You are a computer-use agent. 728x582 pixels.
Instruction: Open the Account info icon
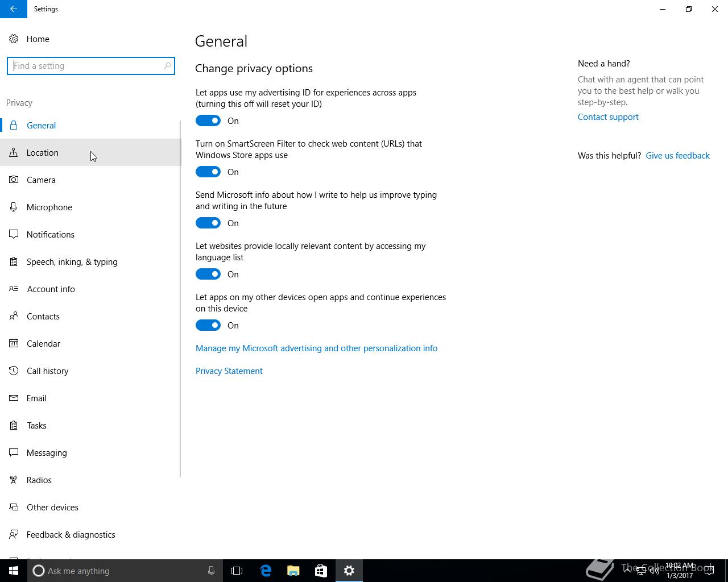14,289
